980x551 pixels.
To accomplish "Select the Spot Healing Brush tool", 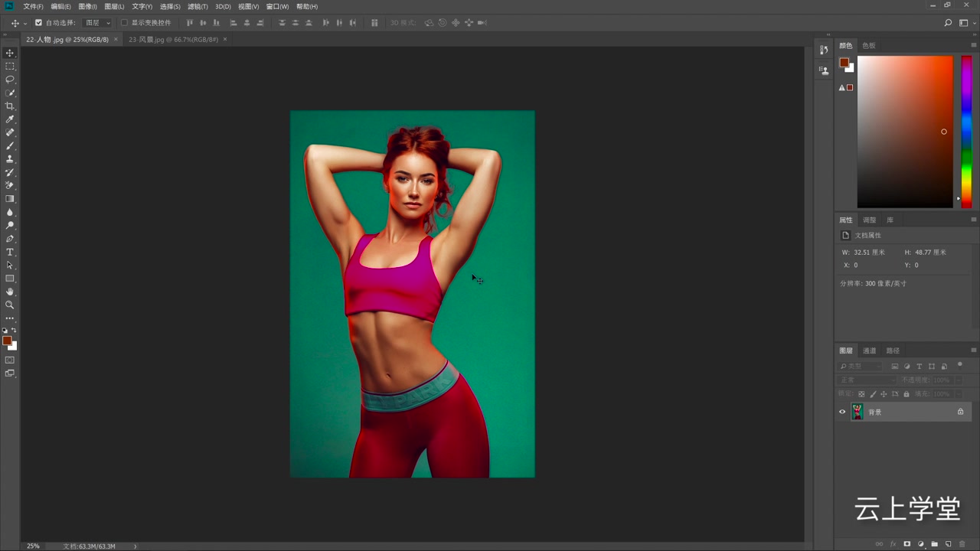I will pos(10,132).
